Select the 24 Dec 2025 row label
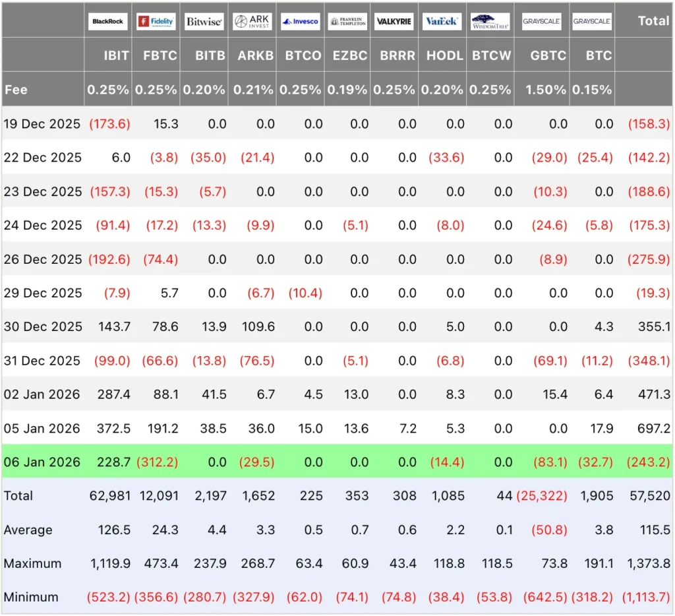The width and height of the screenshot is (675, 616). [42, 226]
